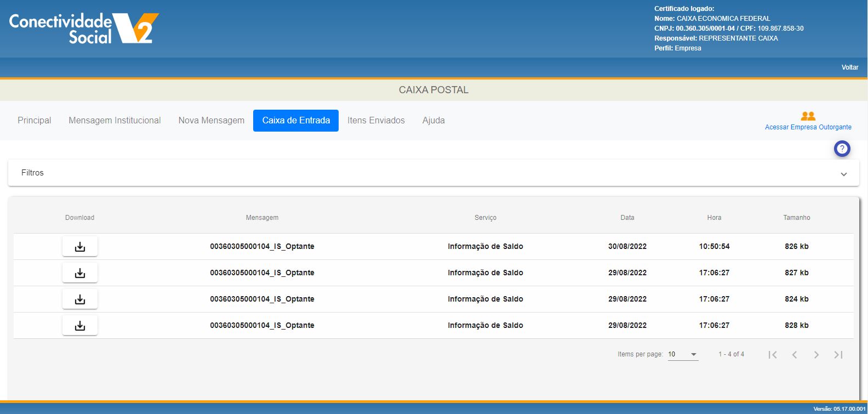868x414 pixels.
Task: Go to the first page of results
Action: tap(773, 355)
